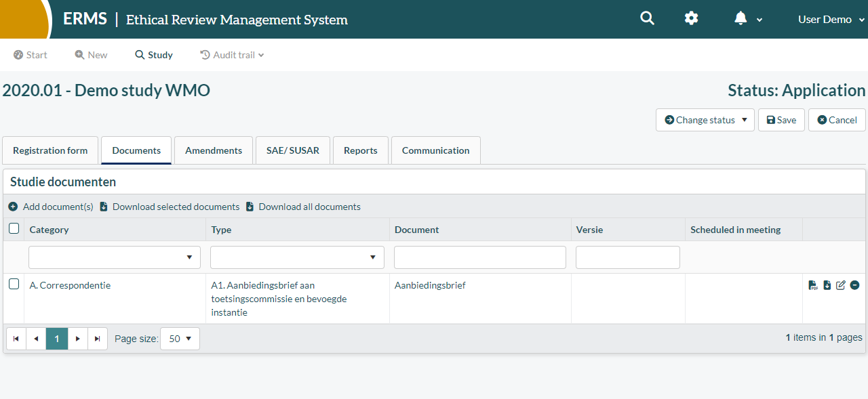Click the Cancel button

837,120
